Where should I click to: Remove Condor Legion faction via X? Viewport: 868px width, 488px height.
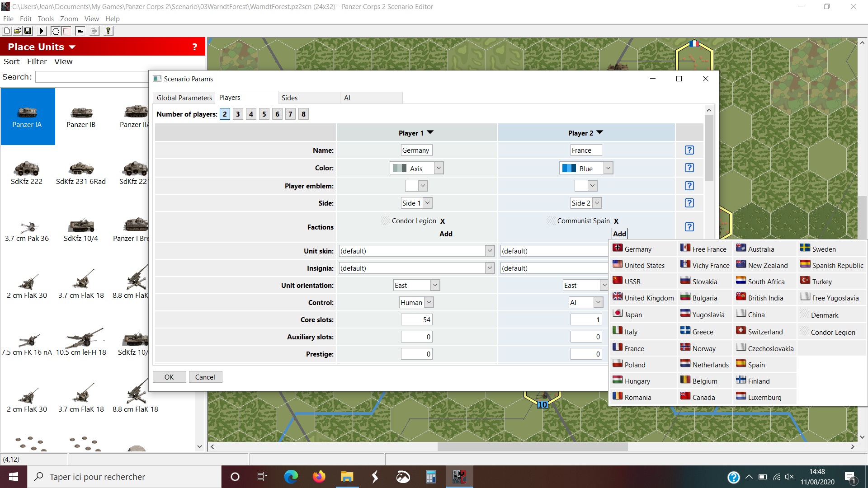point(443,221)
